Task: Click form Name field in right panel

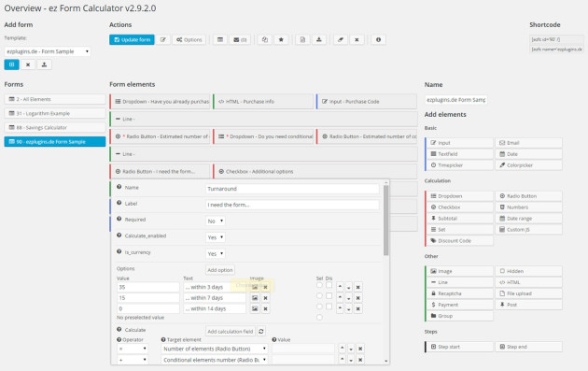Action: point(456,100)
